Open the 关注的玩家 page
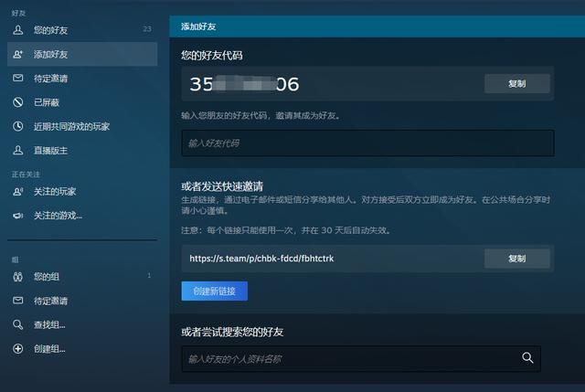585x392 pixels. tap(82, 192)
